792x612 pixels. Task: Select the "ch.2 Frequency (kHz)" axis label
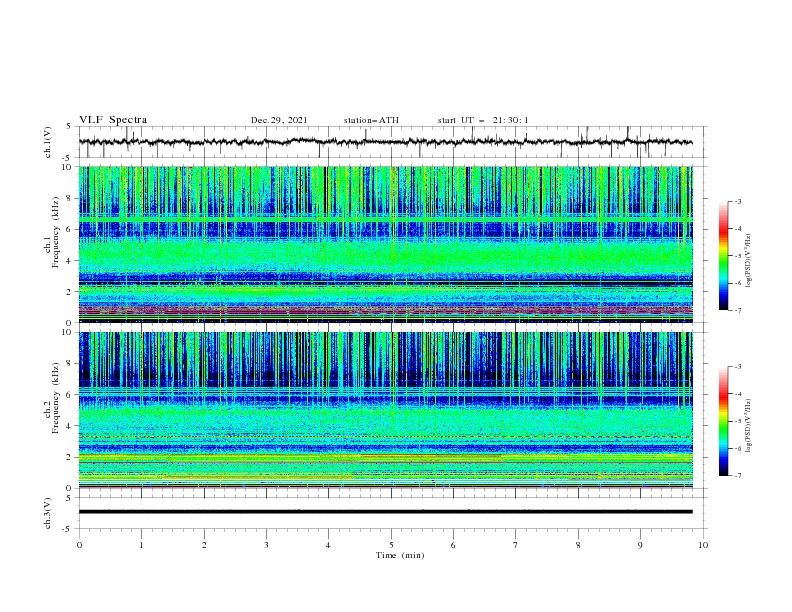pyautogui.click(x=52, y=398)
